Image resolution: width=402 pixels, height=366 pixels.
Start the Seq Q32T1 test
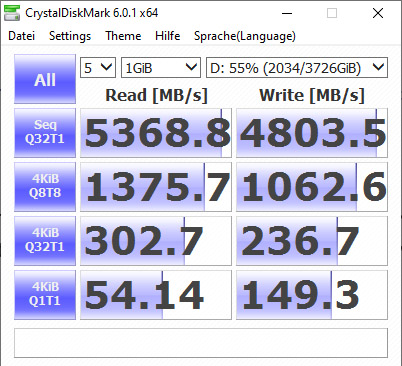click(x=45, y=133)
